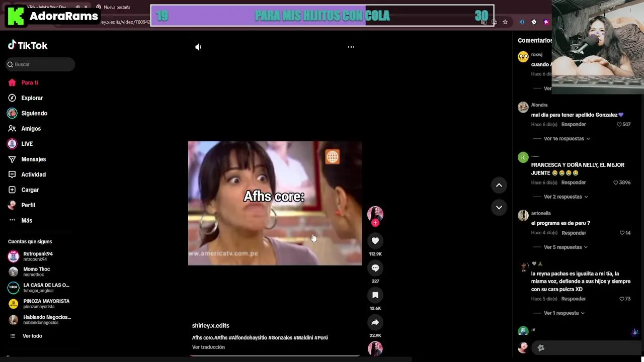This screenshot has width=644, height=362.
Task: Expand Ver 2 respuestas
Action: click(566, 197)
